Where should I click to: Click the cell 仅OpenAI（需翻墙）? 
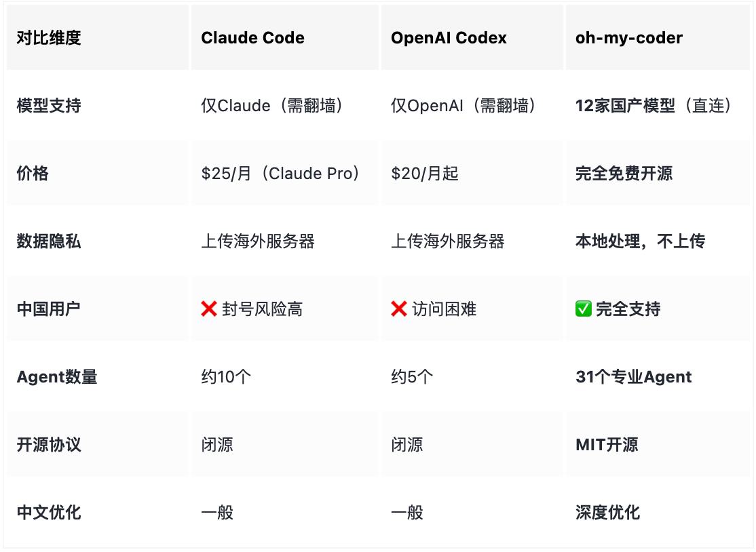click(464, 106)
